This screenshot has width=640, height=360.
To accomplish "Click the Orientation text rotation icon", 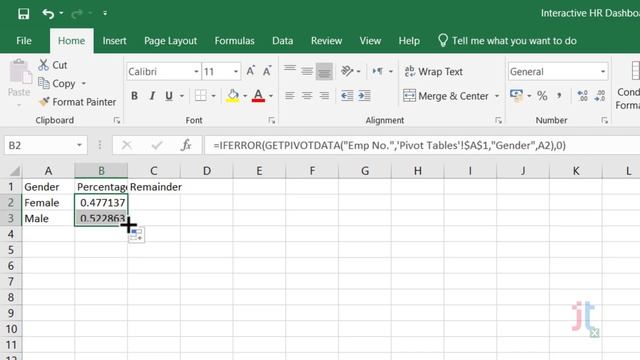I will coord(347,71).
